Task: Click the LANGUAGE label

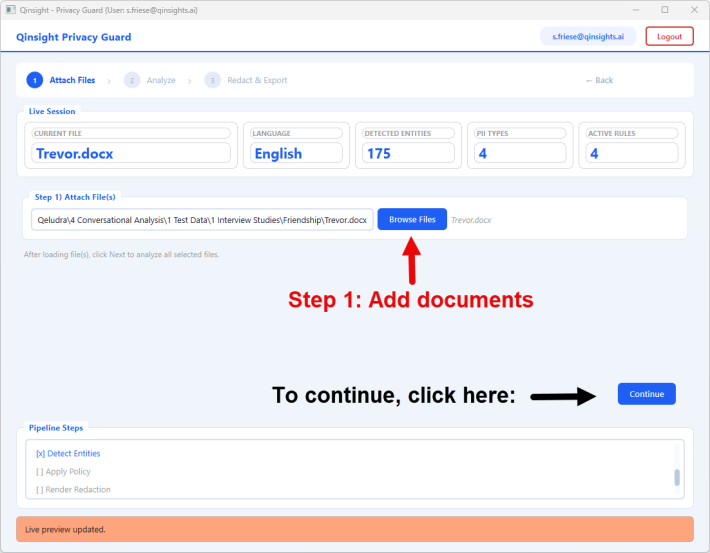Action: pyautogui.click(x=271, y=134)
